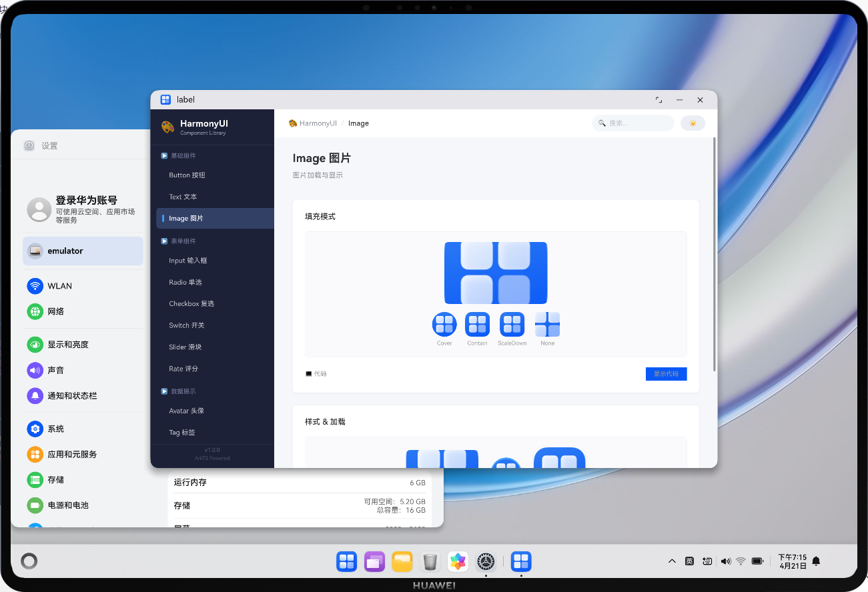Viewport: 868px width, 592px height.
Task: Select Image 图片 sidebar item
Action: 215,219
